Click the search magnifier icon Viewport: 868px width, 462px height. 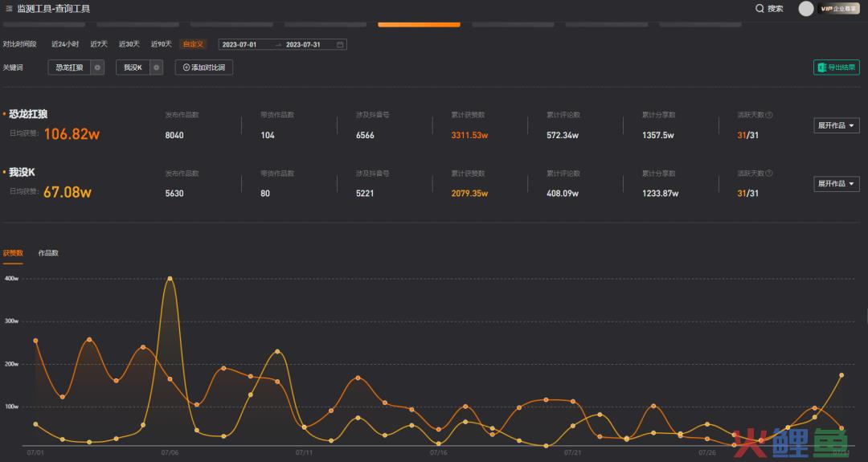point(759,8)
